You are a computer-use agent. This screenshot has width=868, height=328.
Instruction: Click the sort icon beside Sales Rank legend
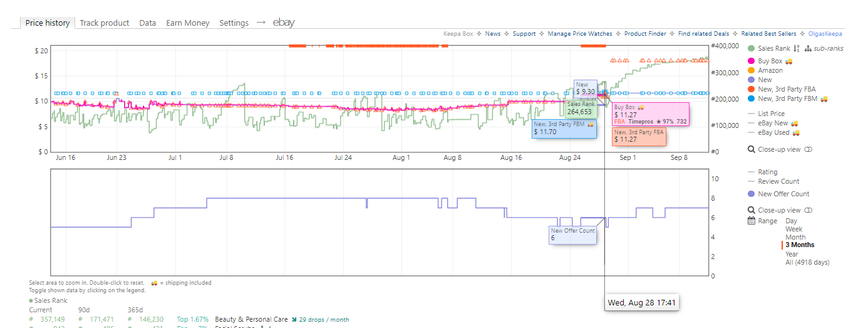pos(797,48)
